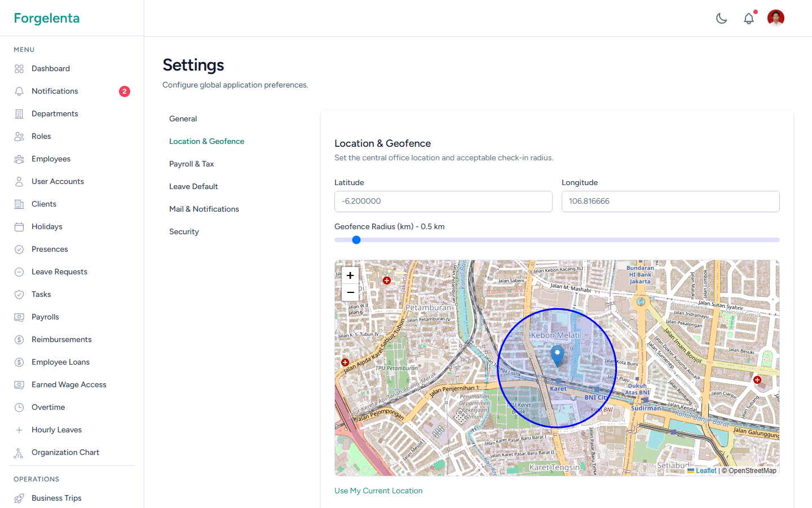Click the OpenStreetMap attribution text
The height and width of the screenshot is (508, 812).
752,471
